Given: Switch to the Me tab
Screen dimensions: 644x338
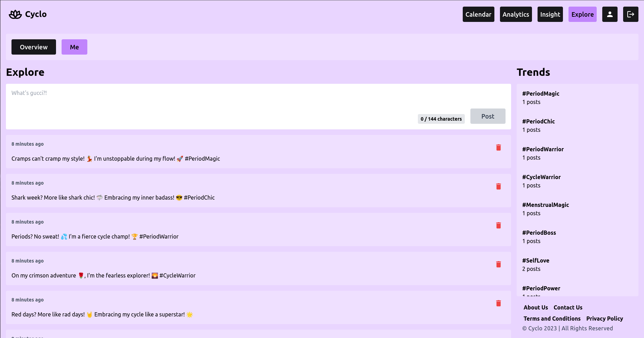Looking at the screenshot, I should pyautogui.click(x=74, y=47).
